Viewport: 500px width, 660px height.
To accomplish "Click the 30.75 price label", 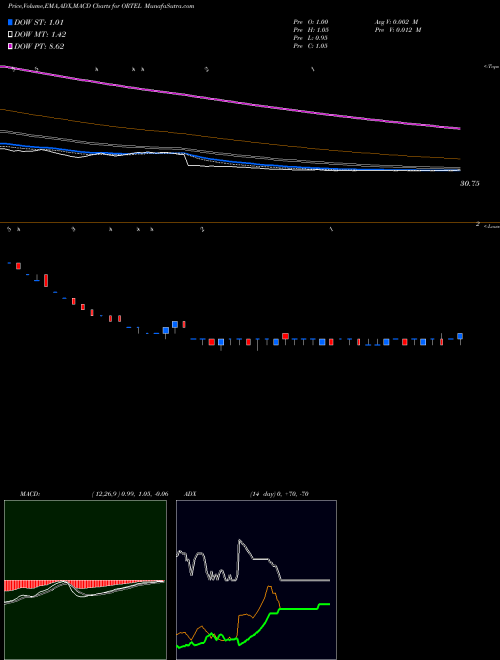I will [x=470, y=184].
